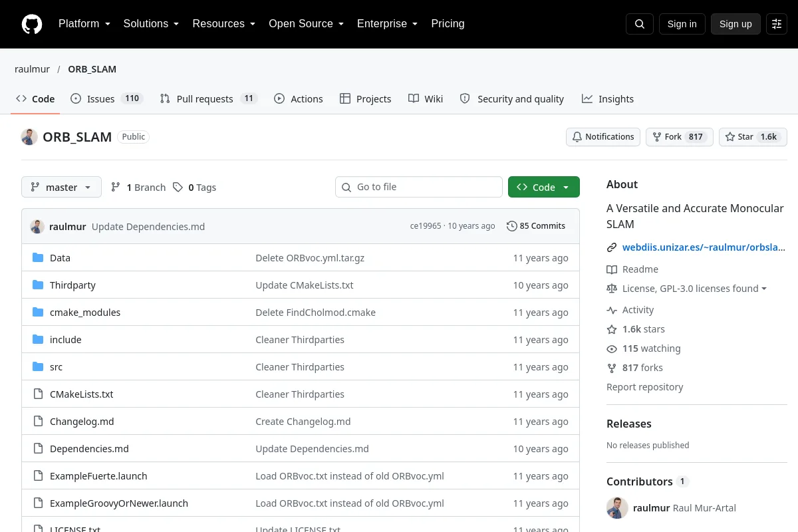Viewport: 798px width, 532px height.
Task: Click the Sign in button
Action: coord(682,24)
